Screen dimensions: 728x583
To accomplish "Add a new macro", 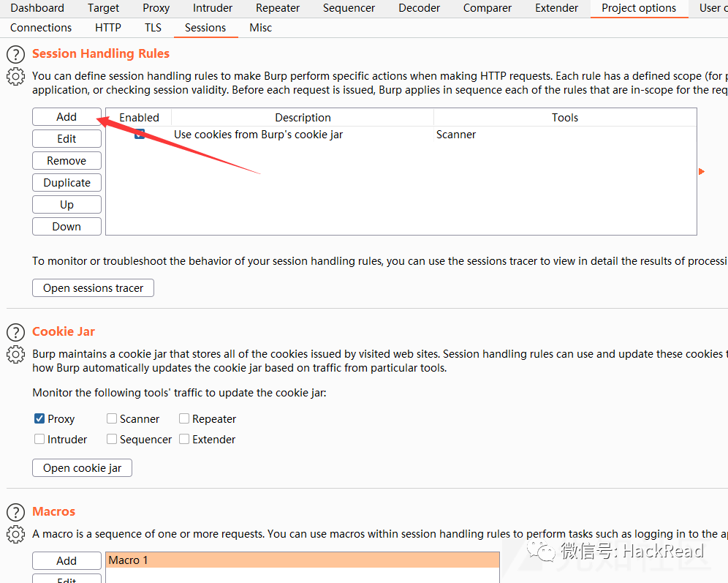I will pyautogui.click(x=67, y=561).
